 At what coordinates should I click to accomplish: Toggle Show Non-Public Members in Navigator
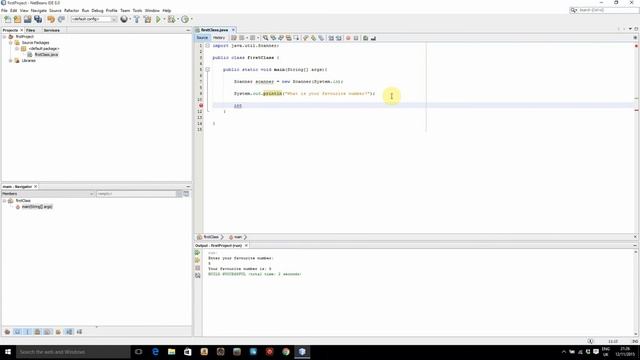pos(38,332)
